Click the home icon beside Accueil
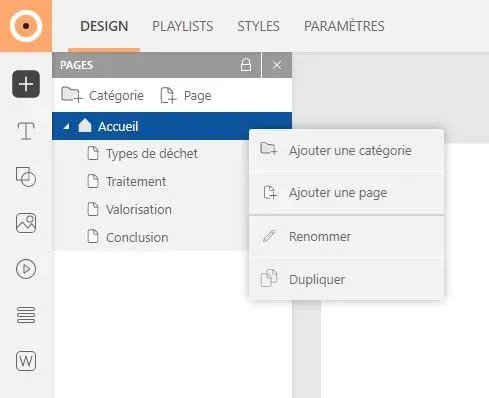This screenshot has height=398, width=489. [x=85, y=126]
